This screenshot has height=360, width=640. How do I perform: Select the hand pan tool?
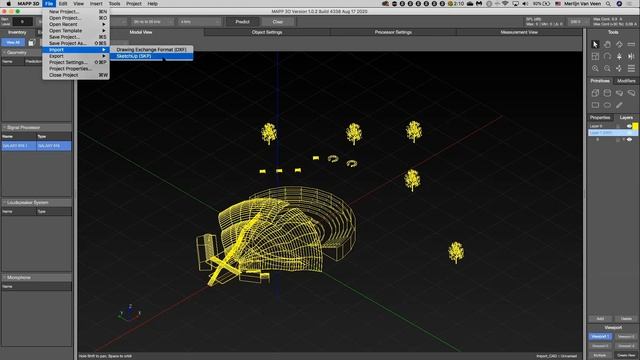(x=607, y=44)
